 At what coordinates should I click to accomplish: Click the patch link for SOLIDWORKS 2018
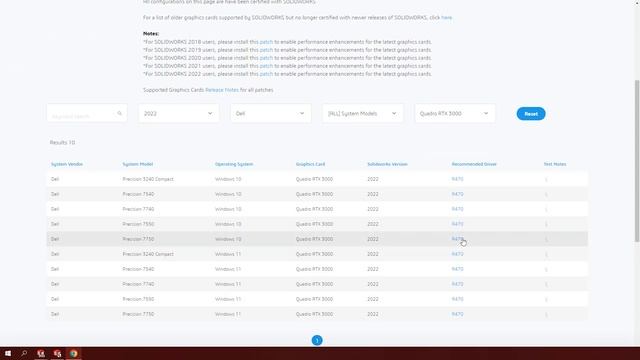pyautogui.click(x=266, y=42)
